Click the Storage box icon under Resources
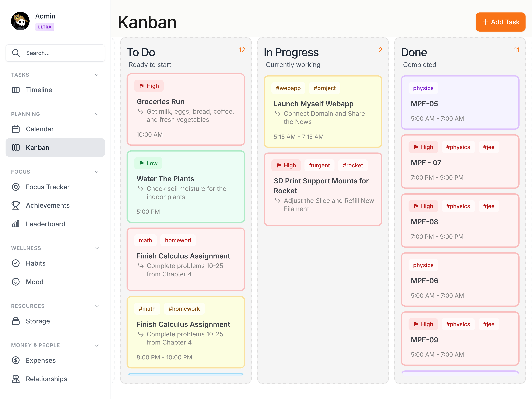 point(16,321)
